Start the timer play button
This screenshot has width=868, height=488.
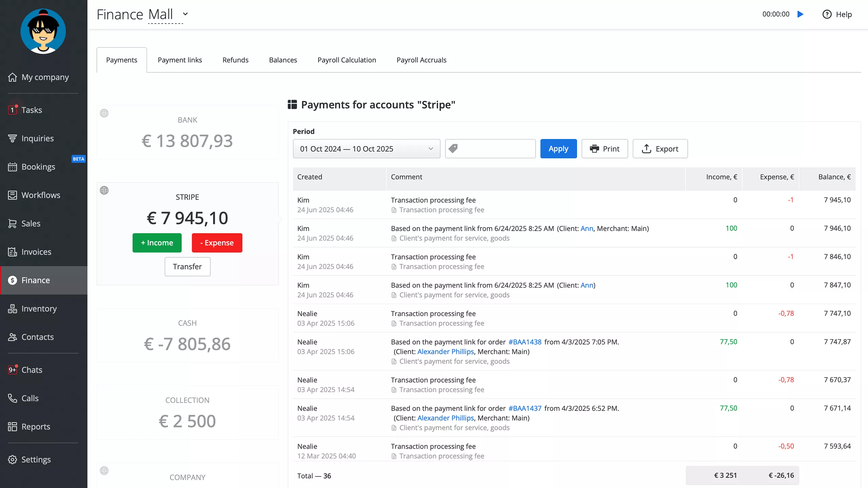pos(800,14)
